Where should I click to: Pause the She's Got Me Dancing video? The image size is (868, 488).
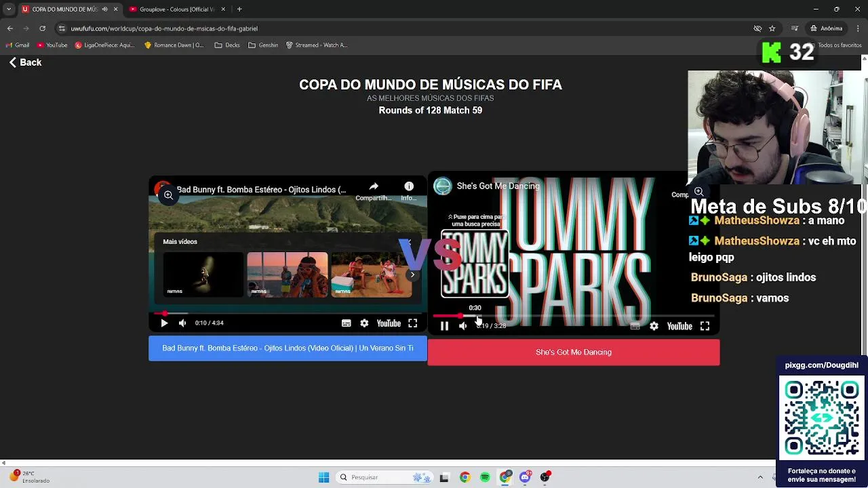(x=444, y=326)
